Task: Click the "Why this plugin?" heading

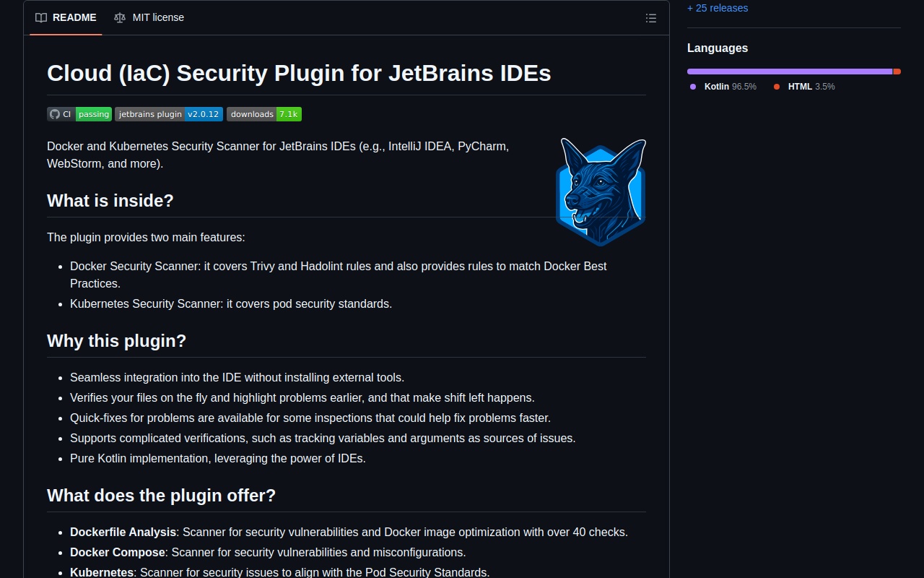Action: (x=116, y=341)
